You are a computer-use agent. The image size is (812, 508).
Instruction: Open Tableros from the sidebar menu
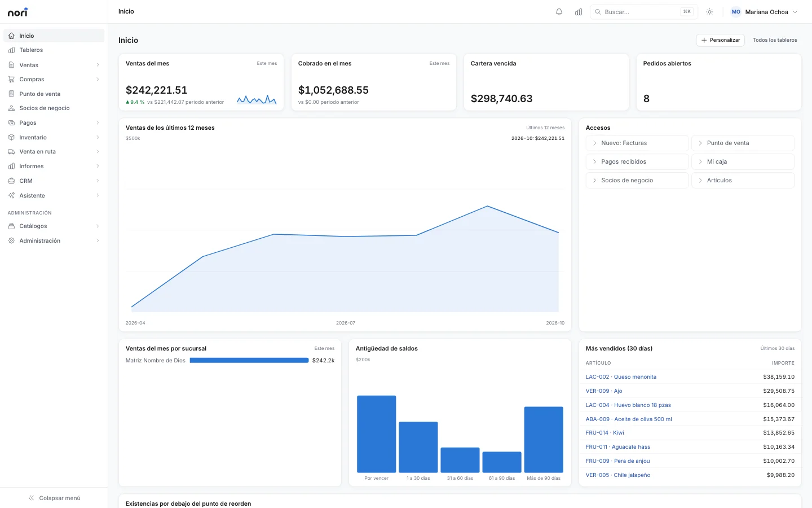tap(54, 50)
